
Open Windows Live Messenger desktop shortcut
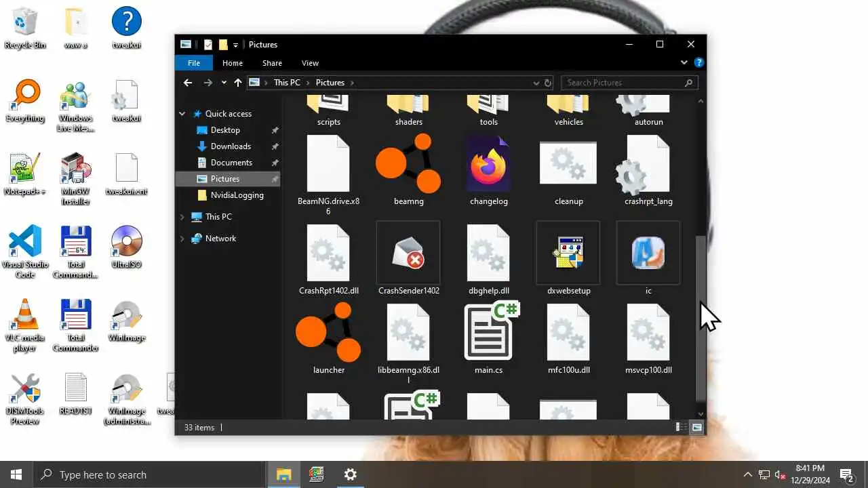click(x=76, y=105)
